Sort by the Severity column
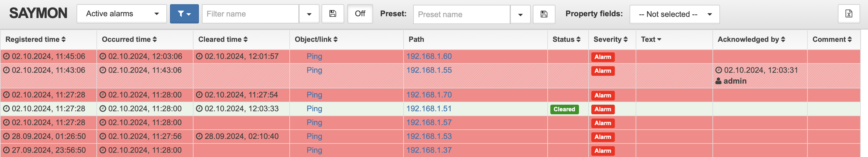868x157 pixels. [610, 39]
